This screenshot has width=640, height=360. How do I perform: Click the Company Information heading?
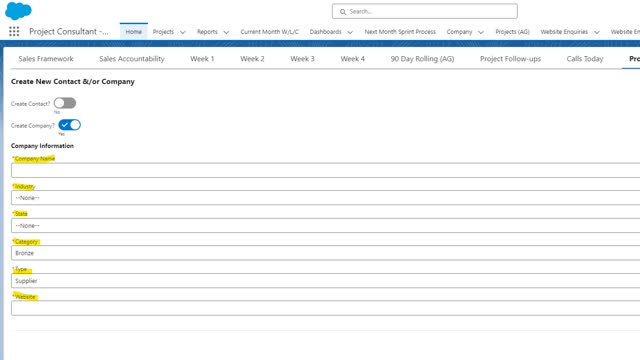tap(42, 146)
